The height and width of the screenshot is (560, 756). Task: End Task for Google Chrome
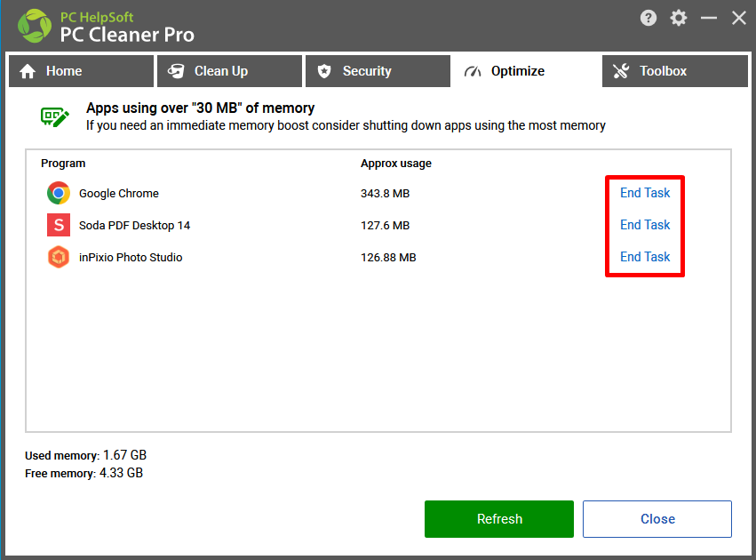[x=645, y=193]
